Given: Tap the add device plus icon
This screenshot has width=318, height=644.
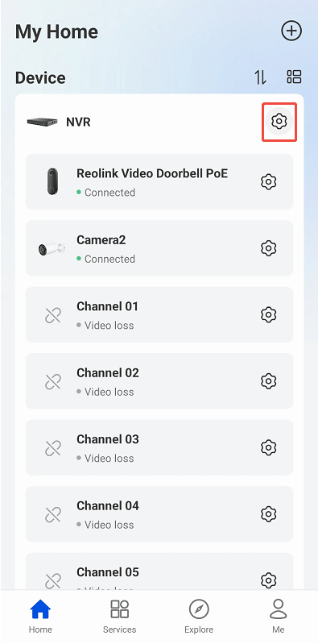Looking at the screenshot, I should coord(291,31).
